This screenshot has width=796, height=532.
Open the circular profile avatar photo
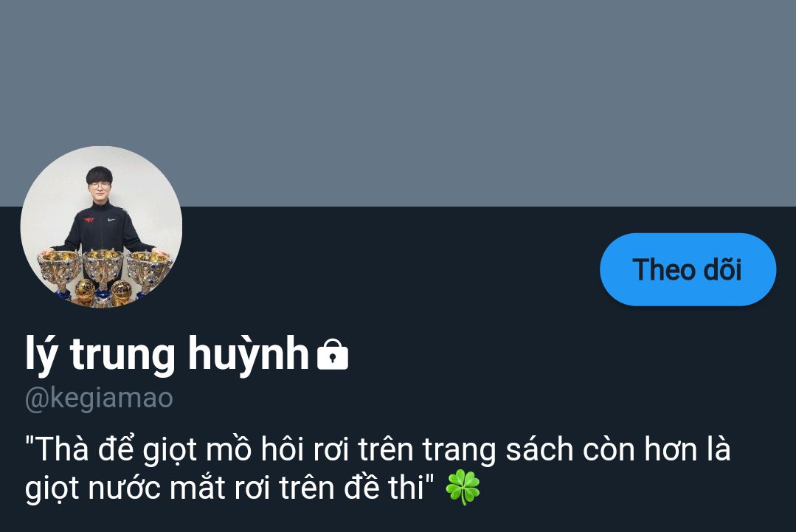pyautogui.click(x=101, y=227)
